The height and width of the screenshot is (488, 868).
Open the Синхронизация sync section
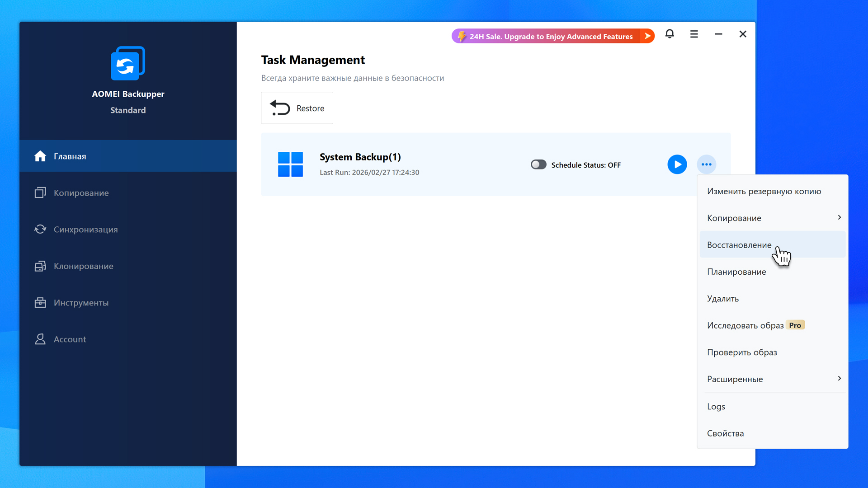coord(85,230)
